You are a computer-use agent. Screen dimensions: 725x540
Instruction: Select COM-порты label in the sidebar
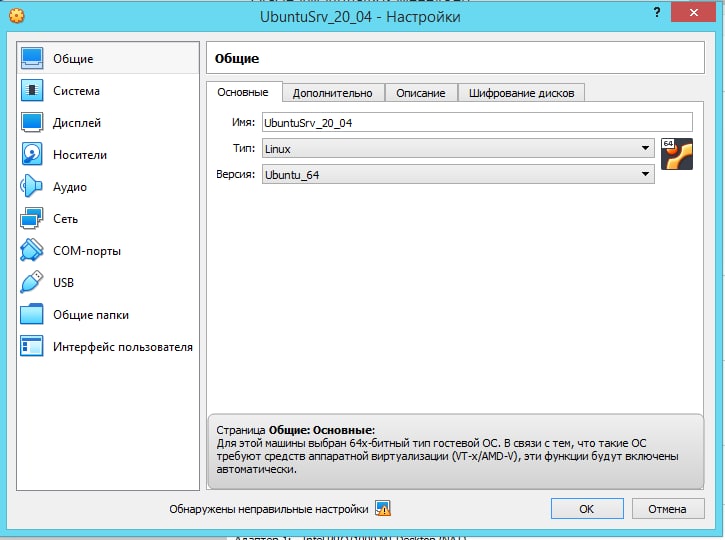[87, 251]
